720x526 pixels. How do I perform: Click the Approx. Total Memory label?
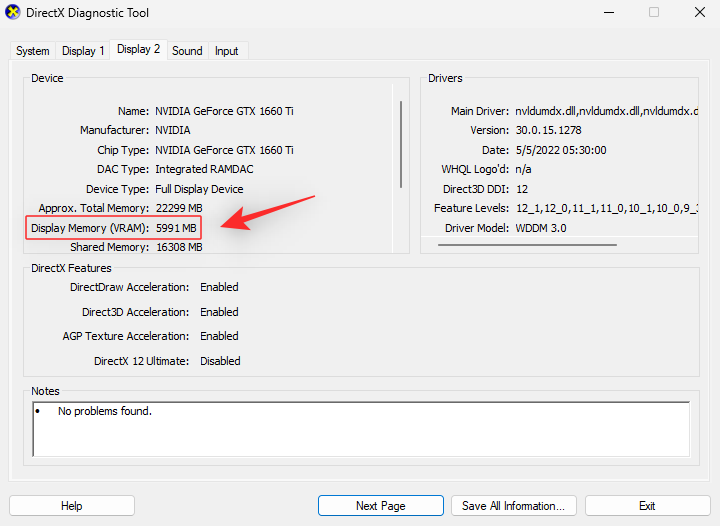pyautogui.click(x=94, y=208)
